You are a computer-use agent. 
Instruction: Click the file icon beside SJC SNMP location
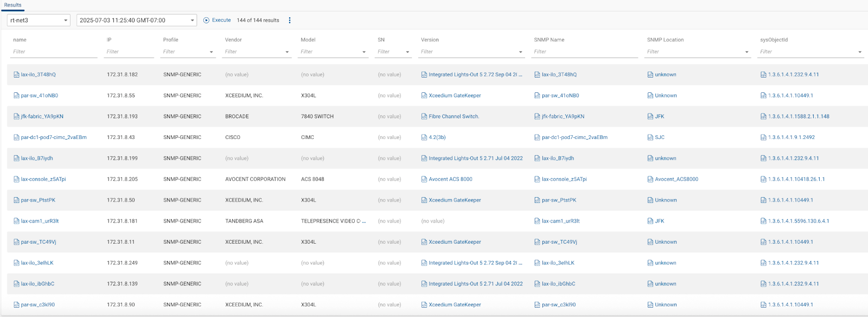click(x=650, y=137)
